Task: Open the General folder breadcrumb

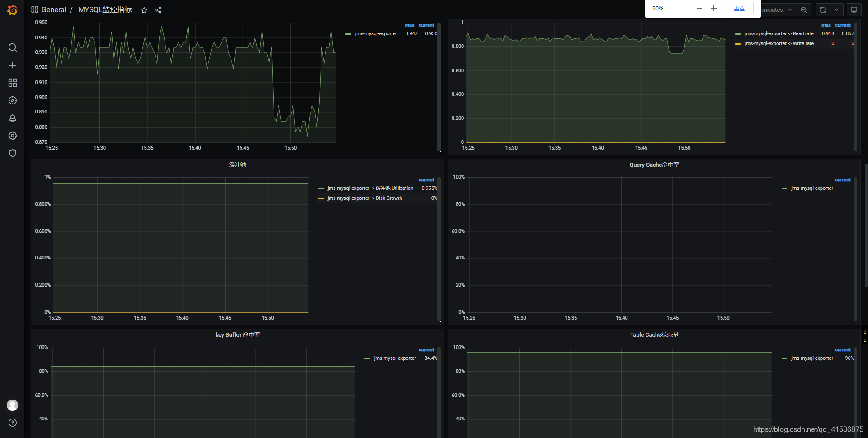Action: click(x=54, y=9)
